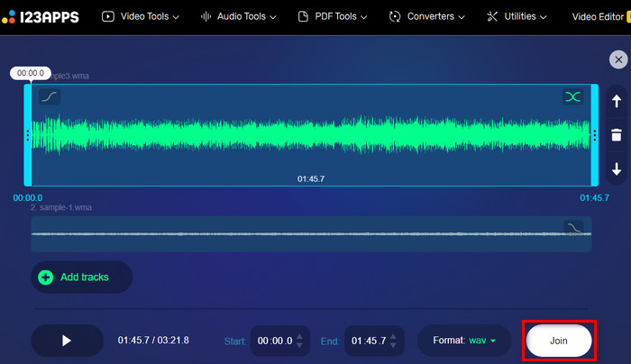
Task: Click the 01:45.7 / 03:21.8 time readout
Action: [x=153, y=341]
